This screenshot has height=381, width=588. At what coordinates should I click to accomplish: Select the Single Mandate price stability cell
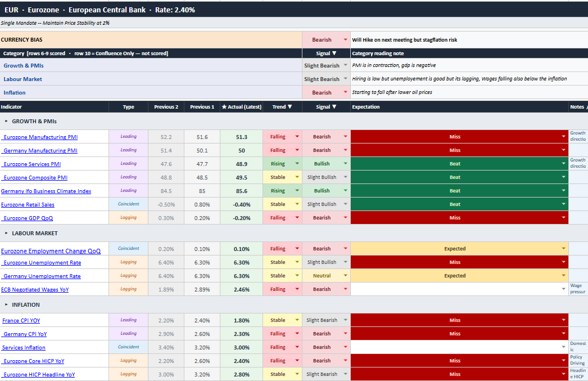pyautogui.click(x=294, y=23)
